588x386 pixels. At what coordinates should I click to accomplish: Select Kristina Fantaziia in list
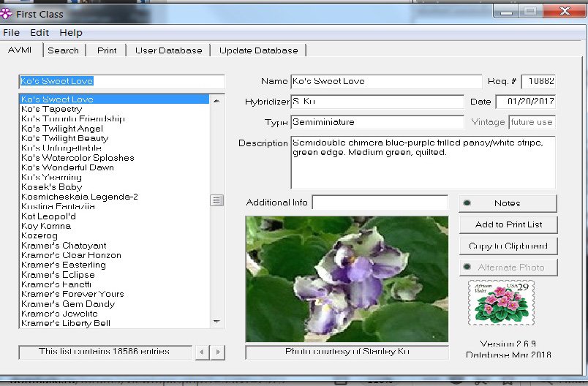point(114,206)
